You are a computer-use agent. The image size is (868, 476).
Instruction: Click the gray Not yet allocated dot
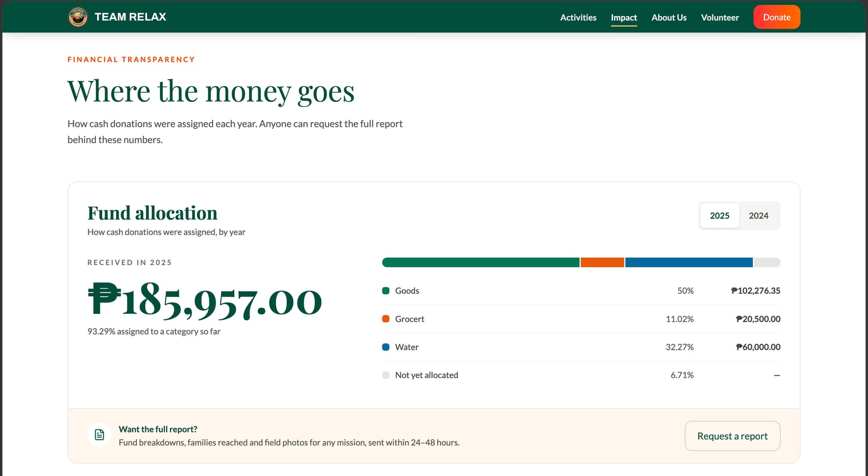point(386,375)
